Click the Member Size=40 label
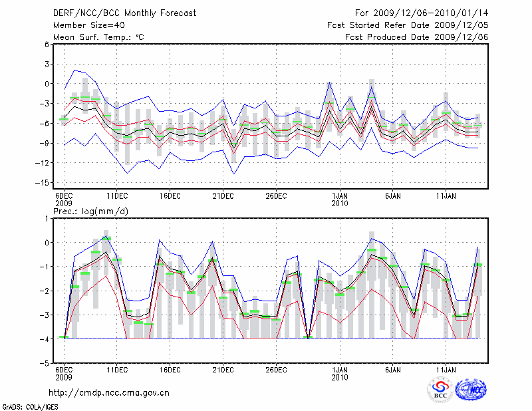The width and height of the screenshot is (532, 411). tap(88, 25)
